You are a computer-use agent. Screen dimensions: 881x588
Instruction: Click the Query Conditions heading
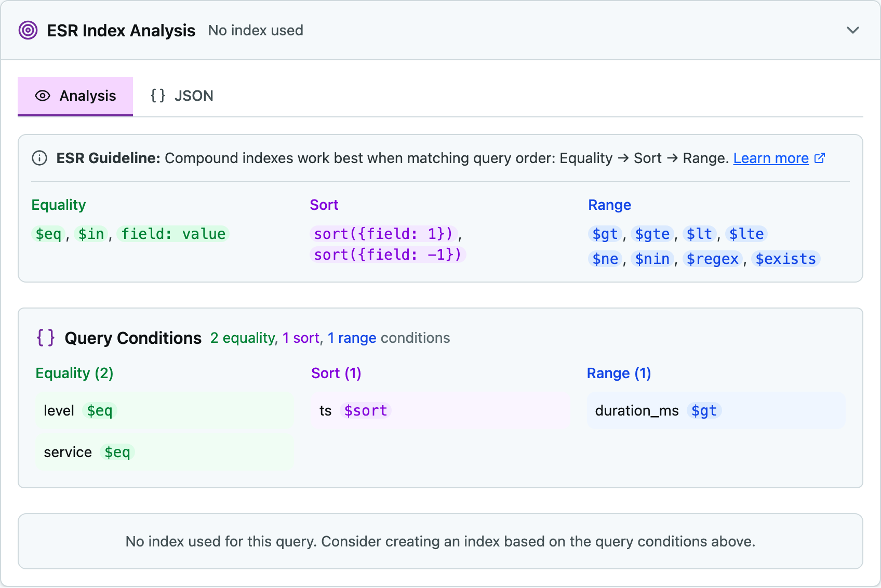point(133,338)
